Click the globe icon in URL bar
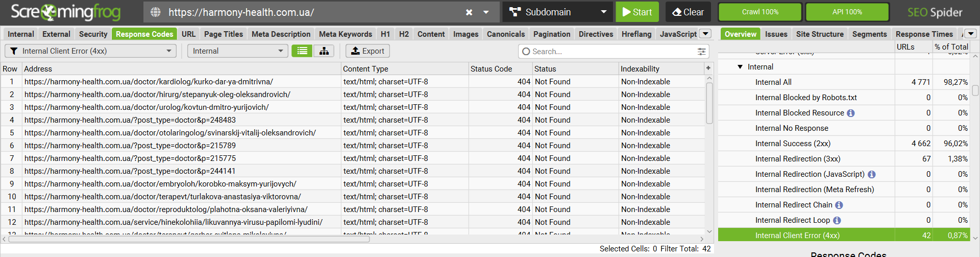 [x=156, y=12]
